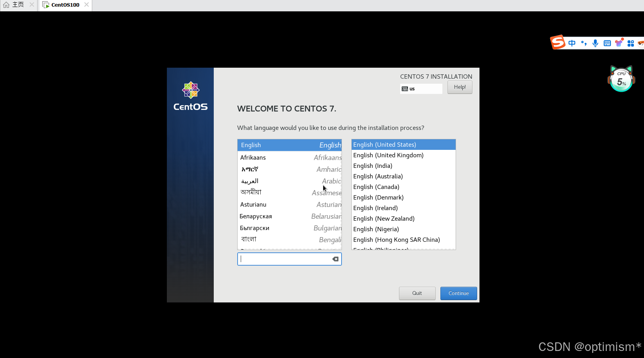Select Belarusian (Беларуская) language
This screenshot has height=358, width=644.
point(290,216)
